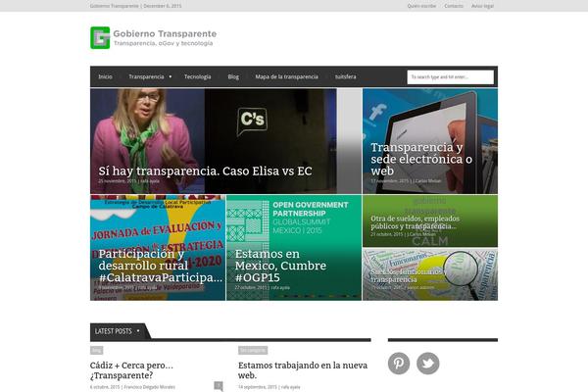The height and width of the screenshot is (392, 588).
Task: Open the tuitsfera menu item
Action: click(x=345, y=76)
